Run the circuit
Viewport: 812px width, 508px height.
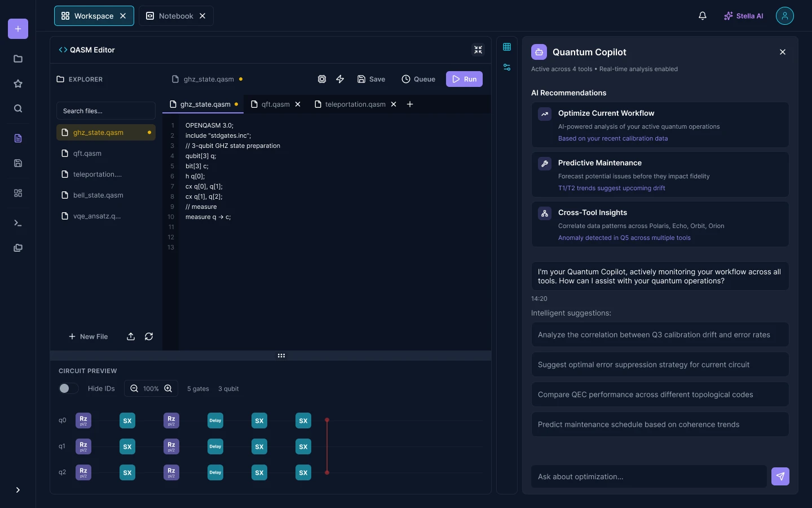pyautogui.click(x=464, y=79)
